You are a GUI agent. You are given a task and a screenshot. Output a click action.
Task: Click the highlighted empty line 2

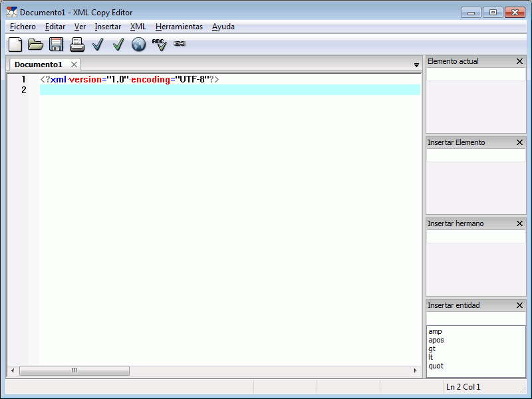230,90
